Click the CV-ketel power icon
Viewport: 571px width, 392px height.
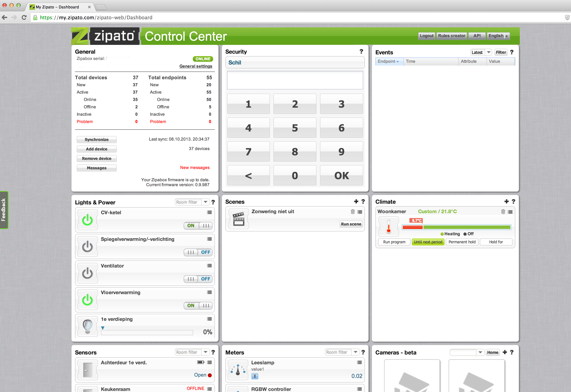tap(87, 220)
